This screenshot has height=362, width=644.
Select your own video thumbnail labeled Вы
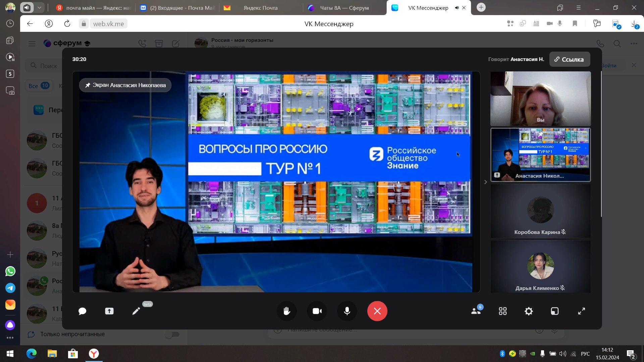[x=540, y=99]
